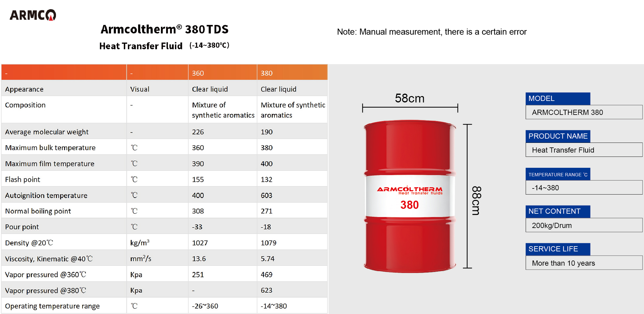
Task: Click vapor pressure value '469'
Action: pos(266,274)
